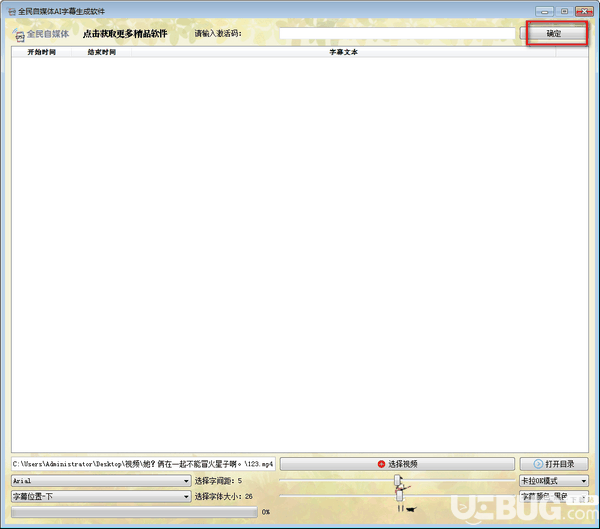
Task: Click the 字幕文本 column header
Action: coord(343,52)
